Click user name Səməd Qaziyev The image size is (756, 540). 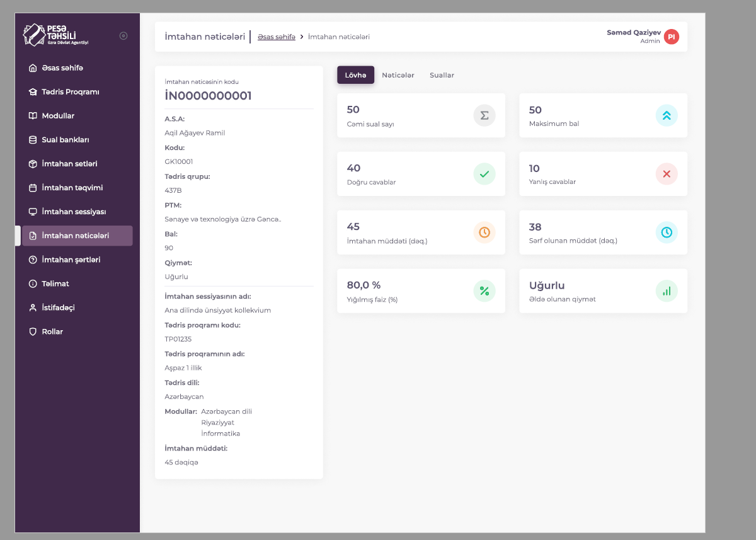[x=634, y=32]
